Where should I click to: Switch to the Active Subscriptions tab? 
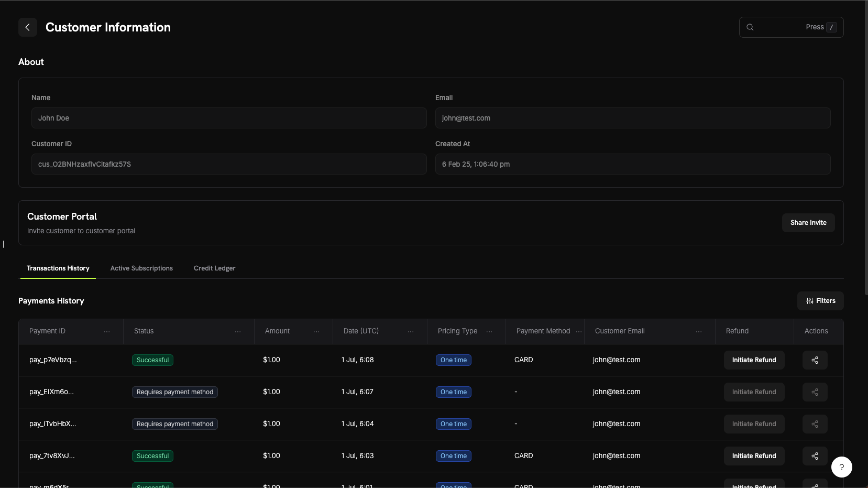pos(141,268)
